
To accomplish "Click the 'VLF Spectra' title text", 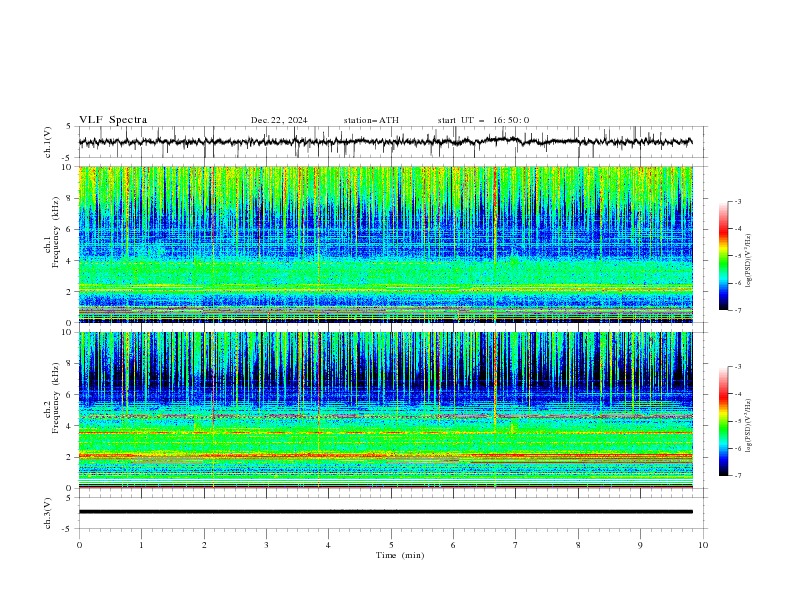I will [113, 120].
